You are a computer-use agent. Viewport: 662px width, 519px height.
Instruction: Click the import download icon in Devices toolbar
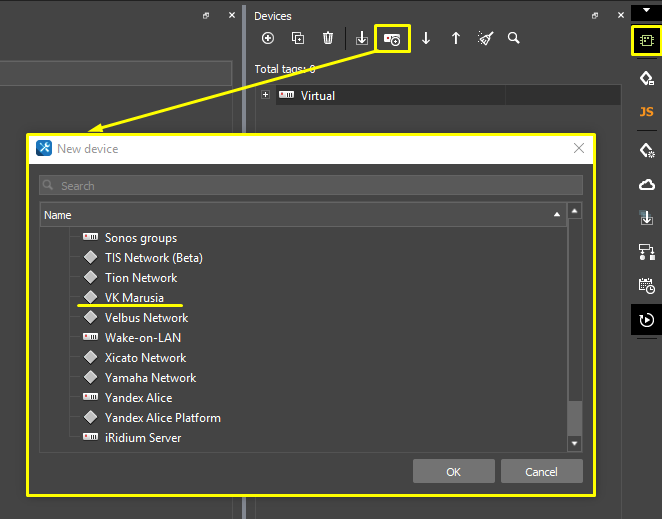point(362,39)
